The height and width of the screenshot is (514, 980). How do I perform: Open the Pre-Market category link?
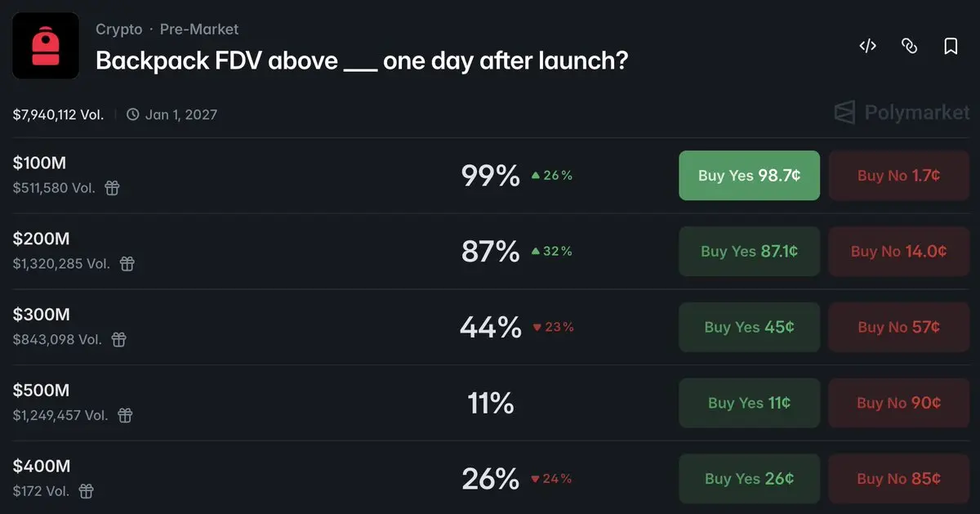[x=199, y=29]
